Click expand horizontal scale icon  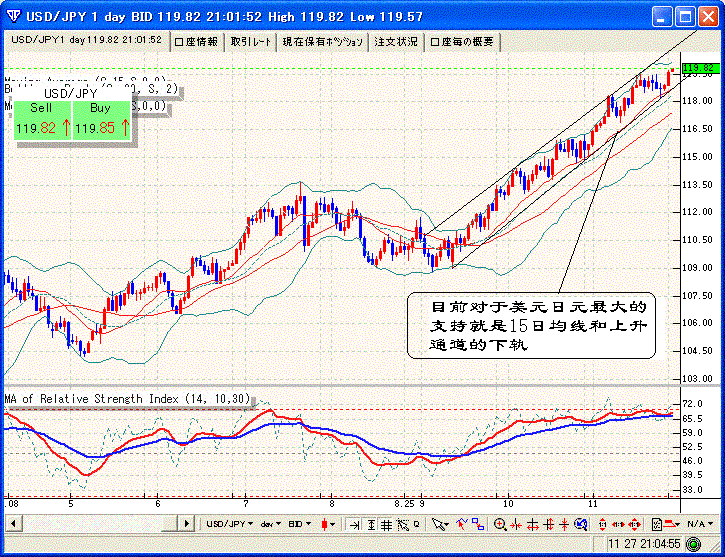point(533,525)
